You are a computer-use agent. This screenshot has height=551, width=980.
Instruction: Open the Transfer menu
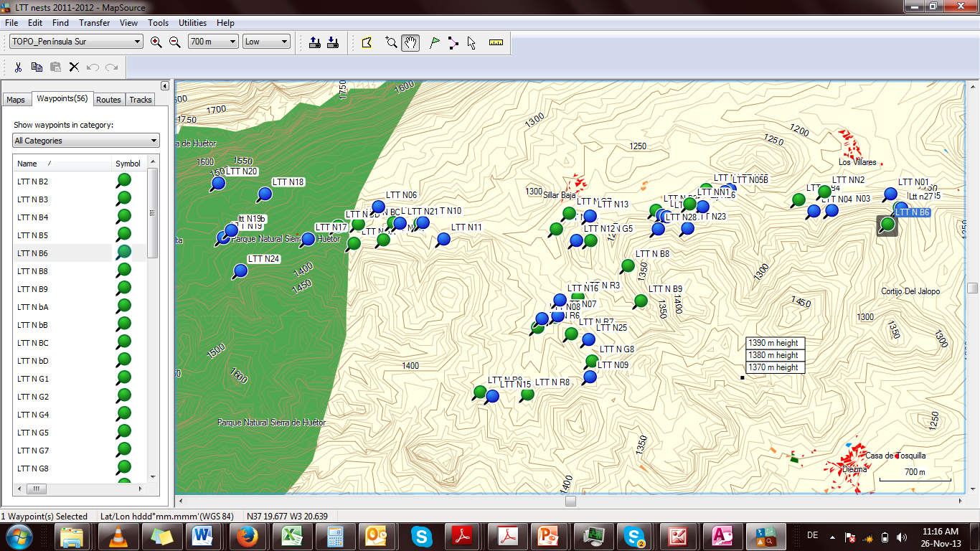94,23
